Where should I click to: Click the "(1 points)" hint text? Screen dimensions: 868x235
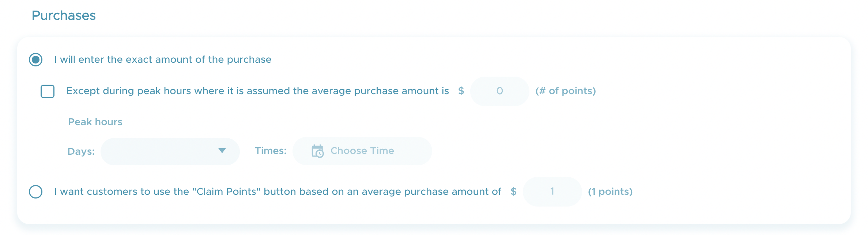tap(610, 192)
